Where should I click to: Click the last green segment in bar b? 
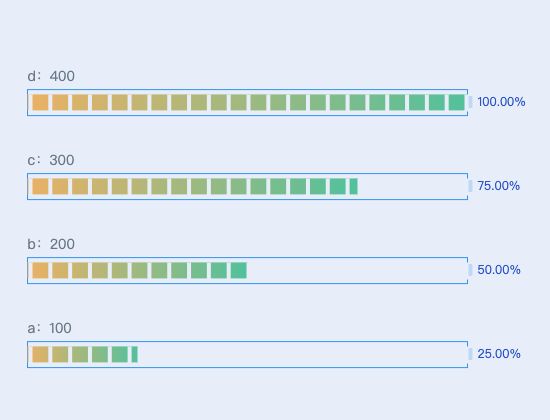pos(239,271)
